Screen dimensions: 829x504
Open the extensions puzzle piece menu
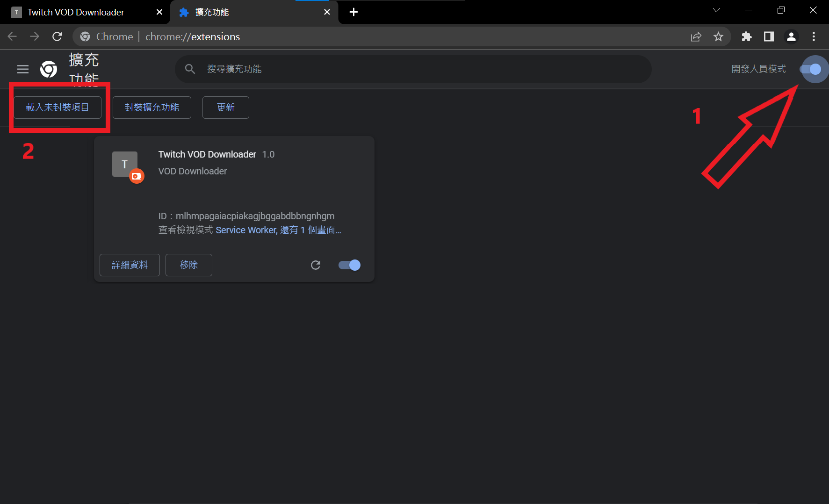tap(747, 36)
